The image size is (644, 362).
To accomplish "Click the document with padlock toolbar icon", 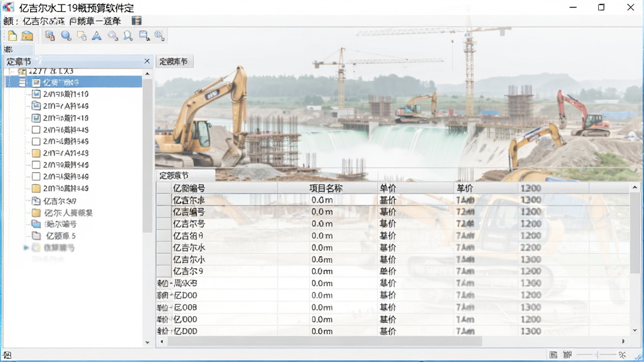I will point(50,36).
